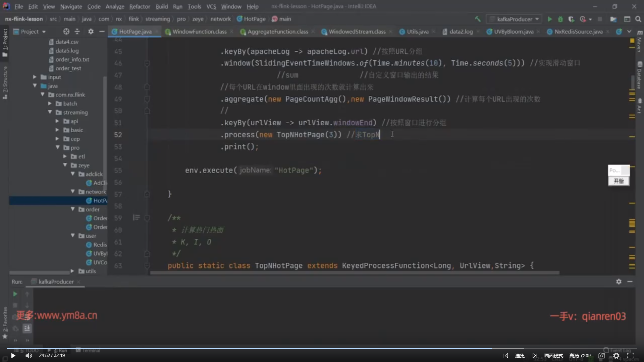Screen dimensions: 644x362
Task: Select HotPage file in project tree
Action: pyautogui.click(x=100, y=200)
